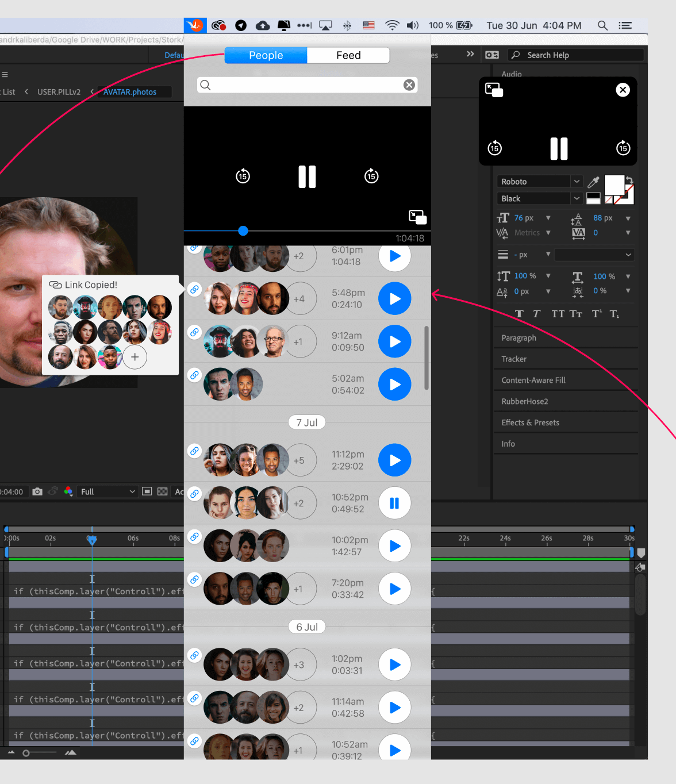Screen dimensions: 676x784
Task: Click the plus icon to add person
Action: (x=135, y=357)
